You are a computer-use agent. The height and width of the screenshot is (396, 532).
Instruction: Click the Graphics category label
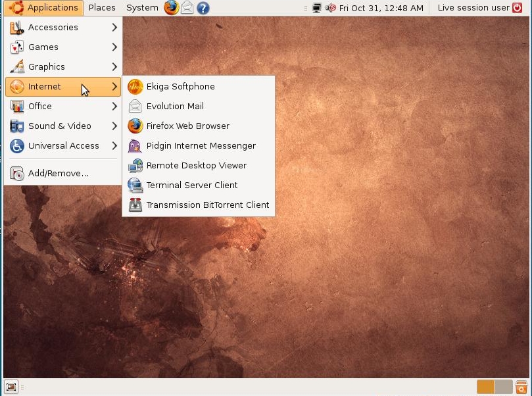[x=47, y=67]
